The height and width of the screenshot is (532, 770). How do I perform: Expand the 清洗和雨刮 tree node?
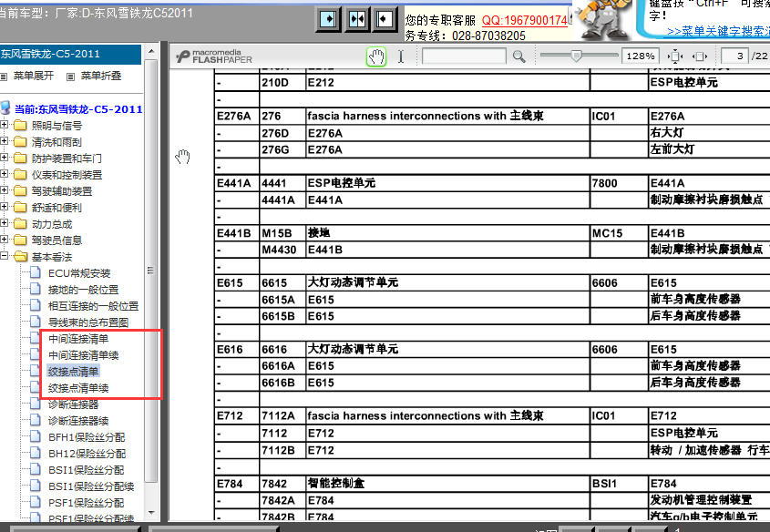point(4,141)
